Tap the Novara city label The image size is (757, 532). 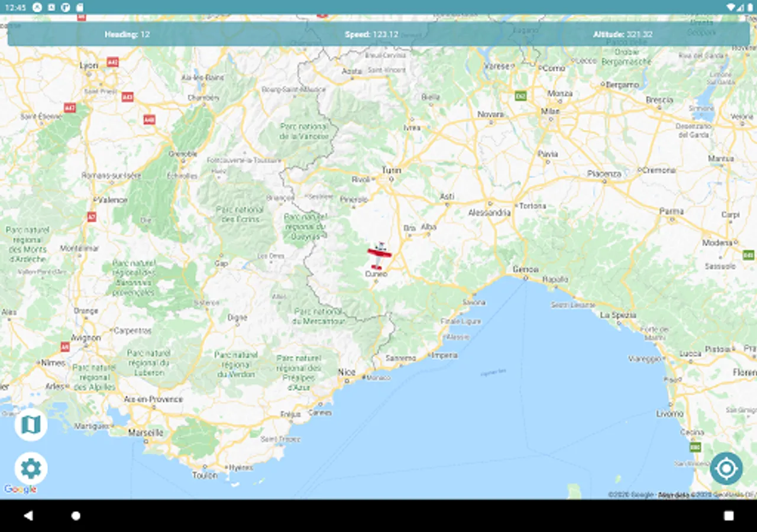(x=491, y=114)
